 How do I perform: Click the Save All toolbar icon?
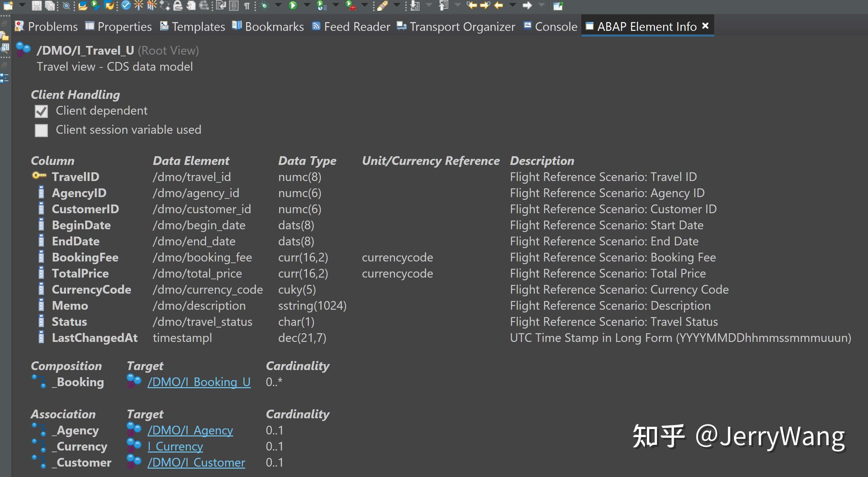pyautogui.click(x=50, y=6)
